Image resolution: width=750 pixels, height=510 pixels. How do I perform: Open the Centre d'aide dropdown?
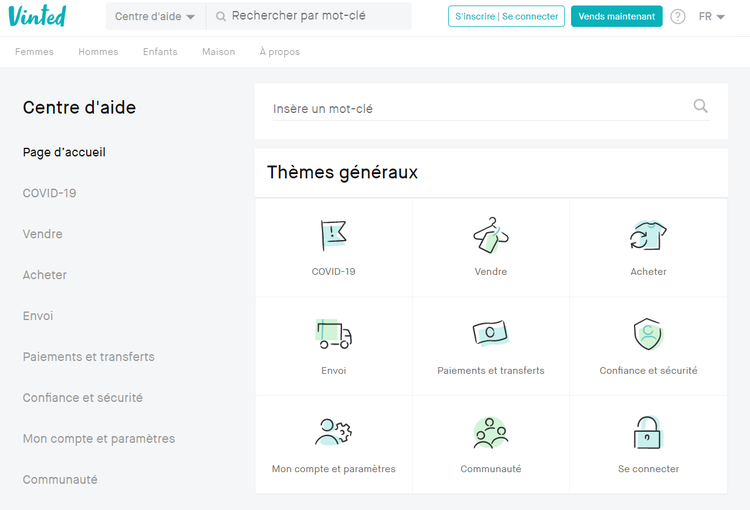pyautogui.click(x=155, y=16)
